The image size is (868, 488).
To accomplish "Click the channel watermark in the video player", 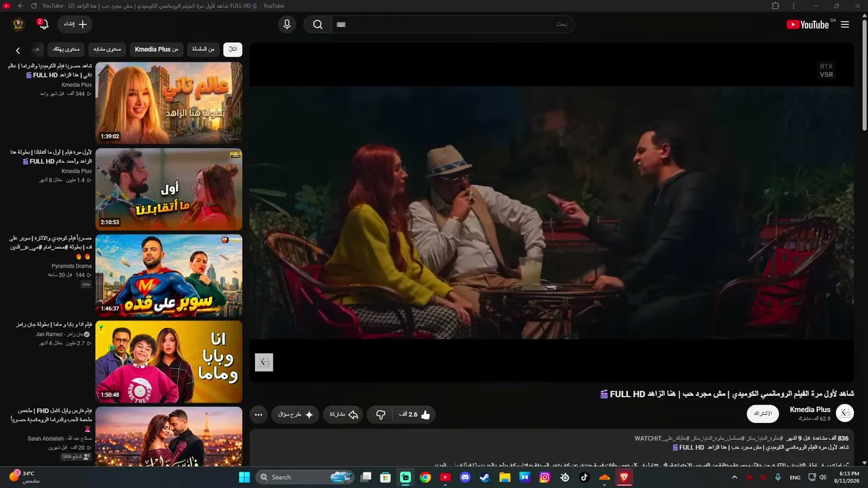I will coord(264,362).
